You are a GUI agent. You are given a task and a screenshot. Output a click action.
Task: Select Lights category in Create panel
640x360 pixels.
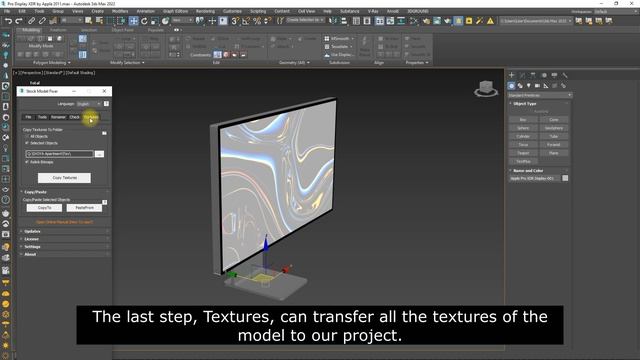[529, 86]
